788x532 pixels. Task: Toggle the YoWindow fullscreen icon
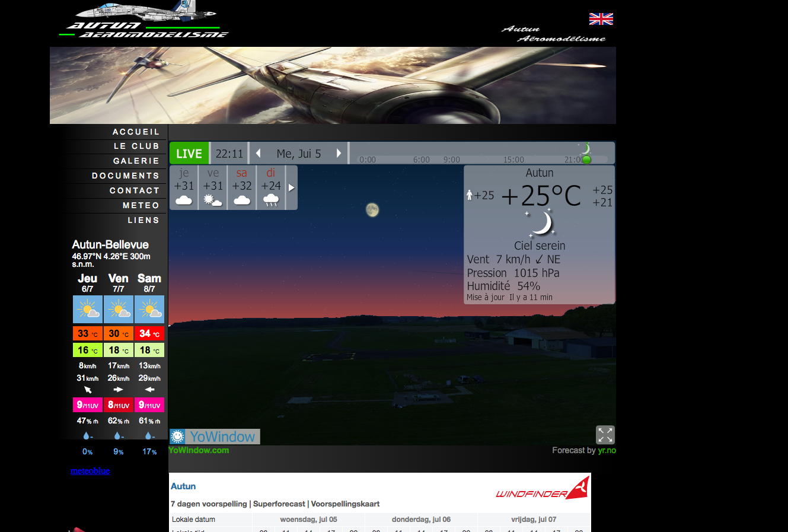(605, 435)
